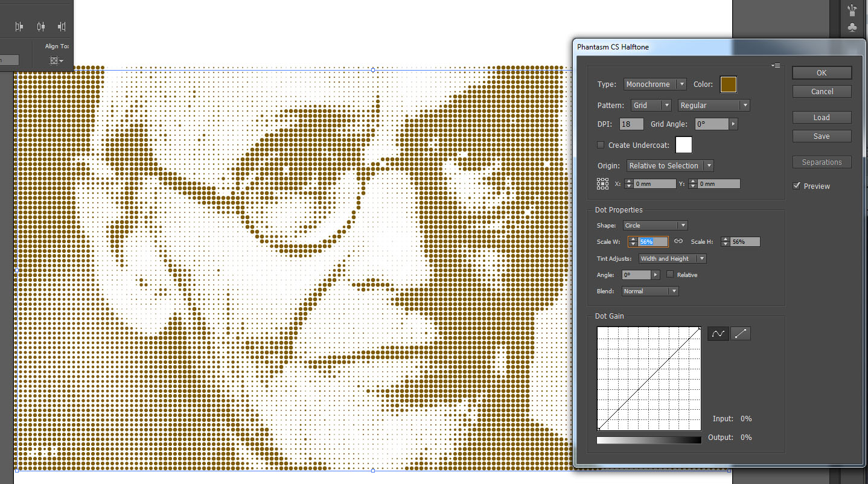Toggle the Relative angle checkbox
Viewport: 868px width, 484px height.
coord(670,275)
